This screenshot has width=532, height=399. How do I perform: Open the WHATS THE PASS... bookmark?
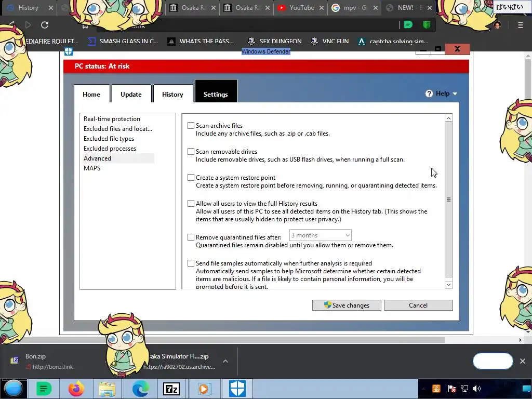(201, 41)
